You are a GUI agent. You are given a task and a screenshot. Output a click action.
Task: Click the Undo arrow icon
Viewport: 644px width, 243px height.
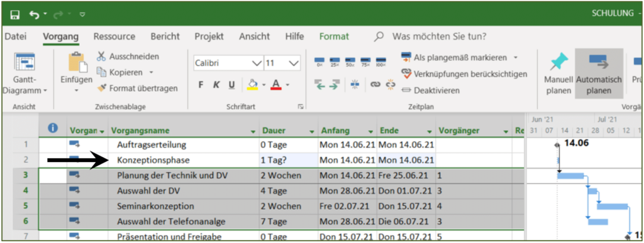(35, 14)
